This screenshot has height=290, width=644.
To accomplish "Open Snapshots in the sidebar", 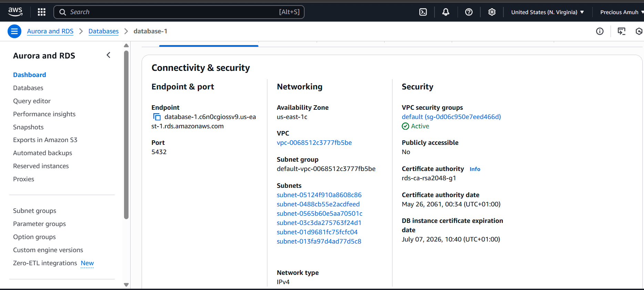I will pos(28,127).
